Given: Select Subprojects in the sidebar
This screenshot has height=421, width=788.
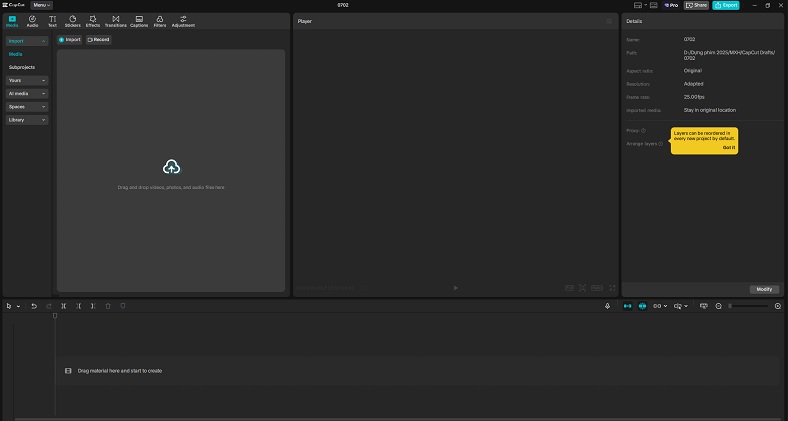Looking at the screenshot, I should click(x=22, y=67).
